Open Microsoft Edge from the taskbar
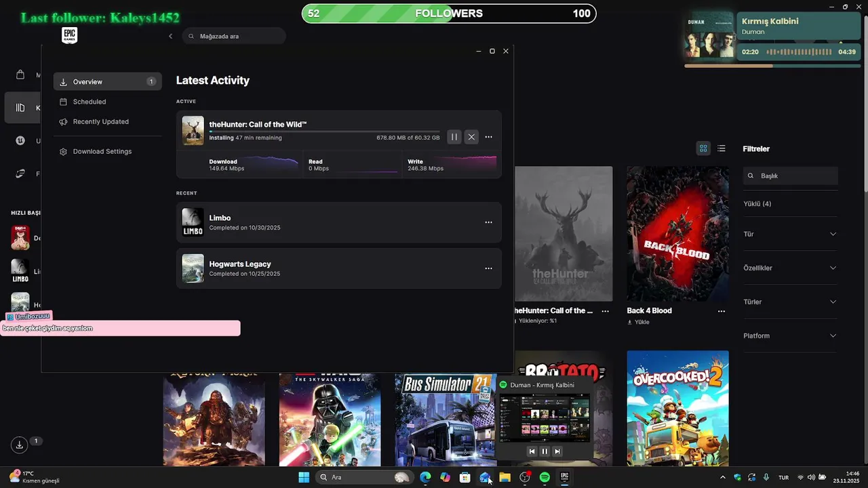Screen dimensions: 868x488 (425, 477)
